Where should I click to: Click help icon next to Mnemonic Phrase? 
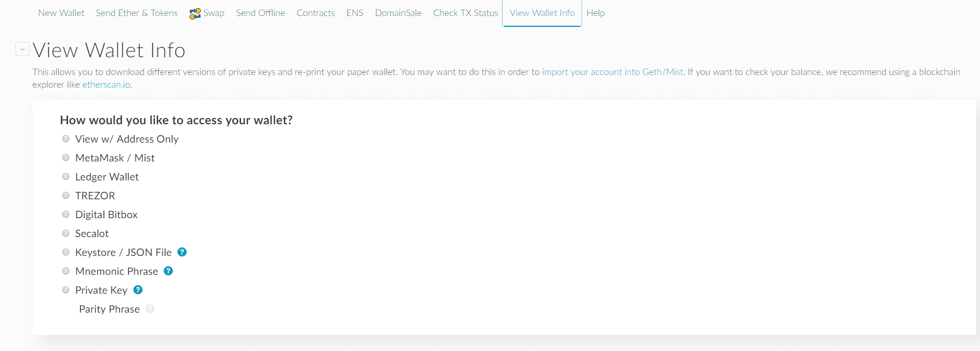[168, 271]
